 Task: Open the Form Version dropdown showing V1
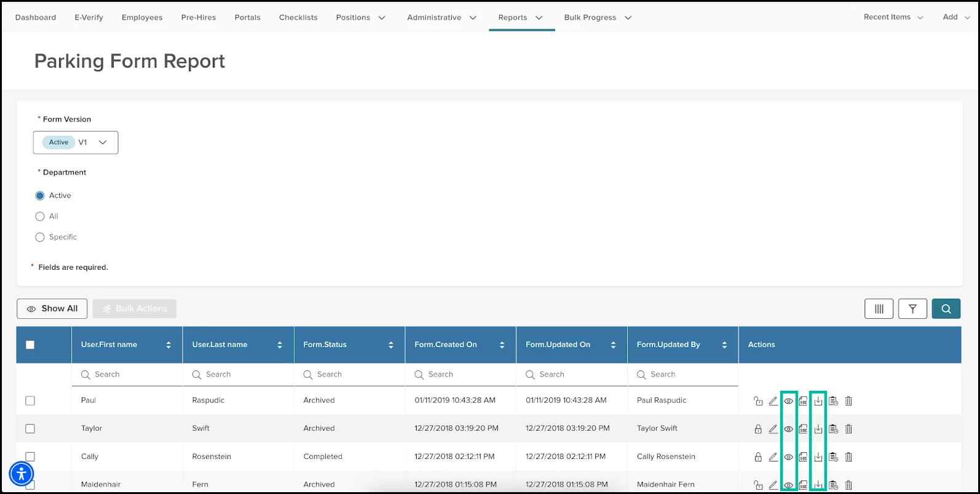(x=76, y=143)
